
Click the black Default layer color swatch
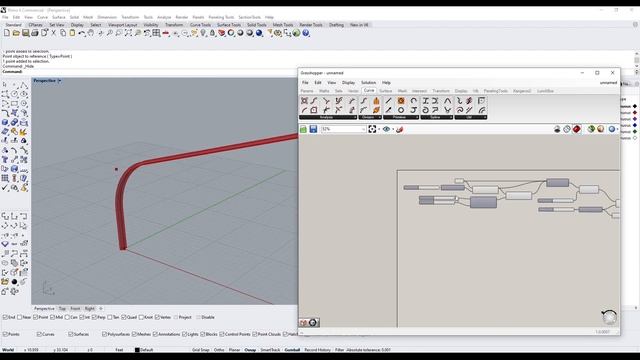(137, 350)
